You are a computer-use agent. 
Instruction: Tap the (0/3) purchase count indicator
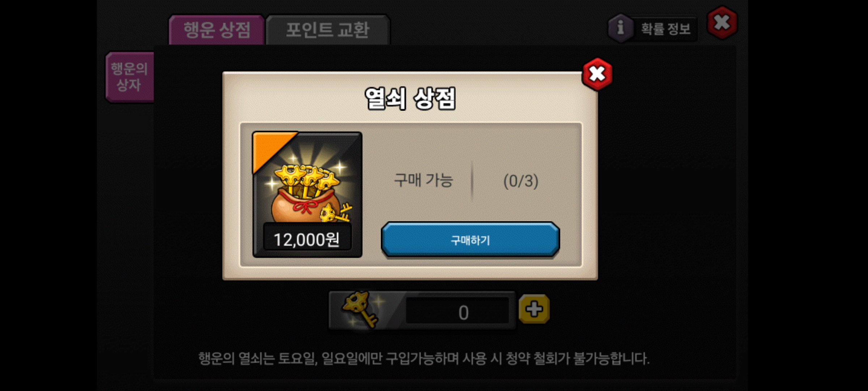coord(521,181)
